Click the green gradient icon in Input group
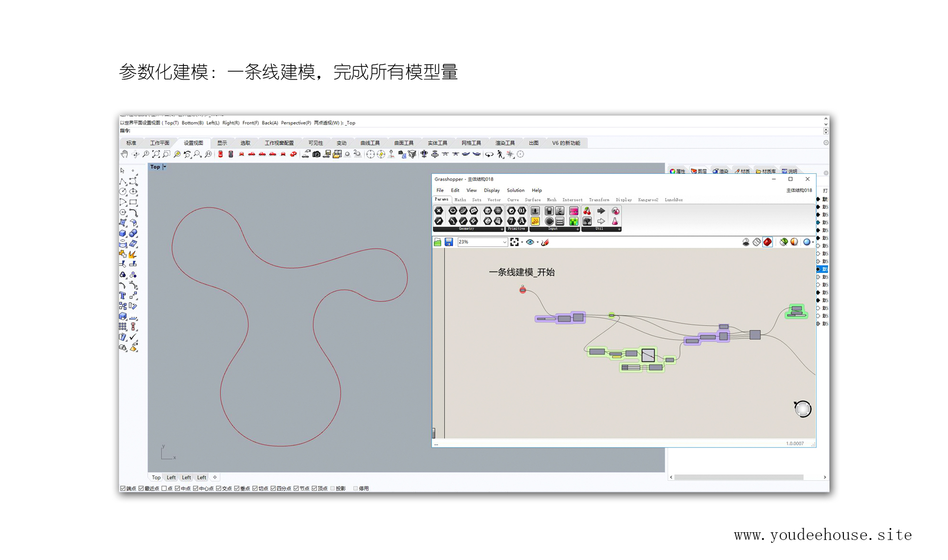 point(573,221)
